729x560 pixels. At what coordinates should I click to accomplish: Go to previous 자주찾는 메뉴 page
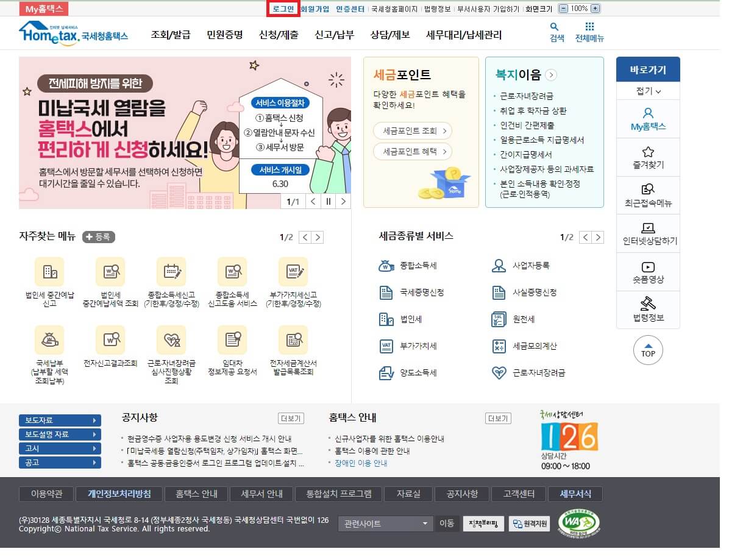click(x=305, y=238)
